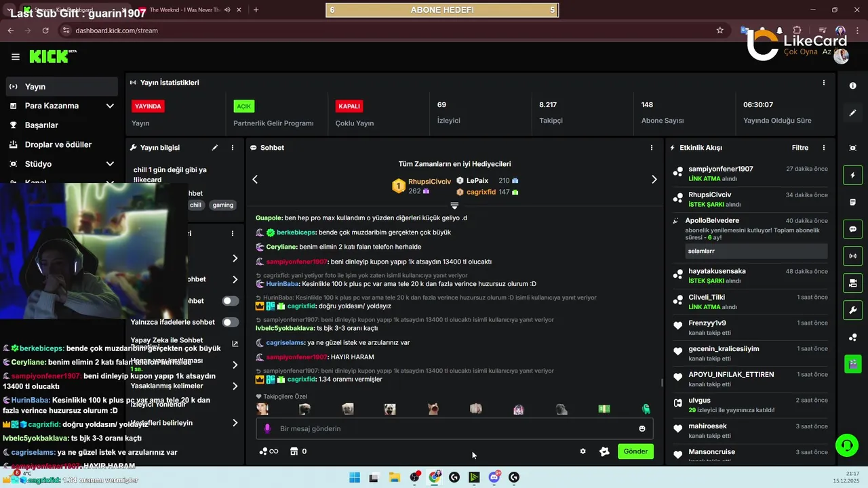Click the YAYINDA live status badge
The image size is (868, 488).
click(x=148, y=106)
